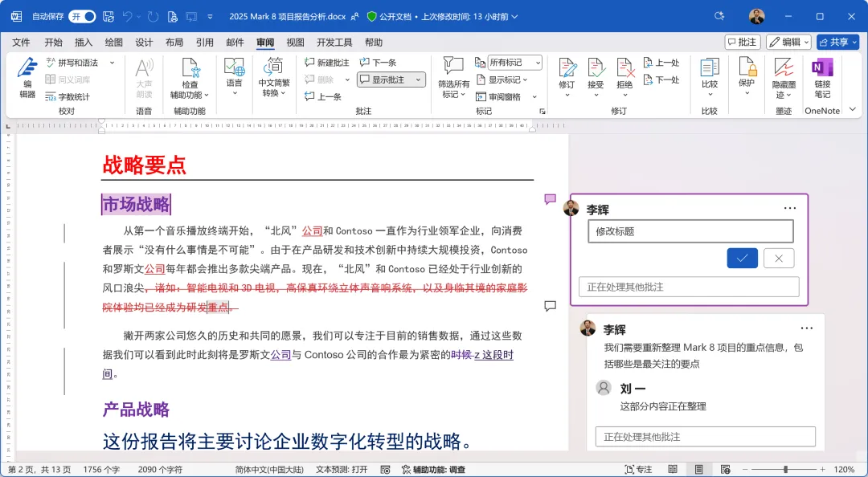Jump to 下一处 revision
The height and width of the screenshot is (477, 868).
pos(661,80)
